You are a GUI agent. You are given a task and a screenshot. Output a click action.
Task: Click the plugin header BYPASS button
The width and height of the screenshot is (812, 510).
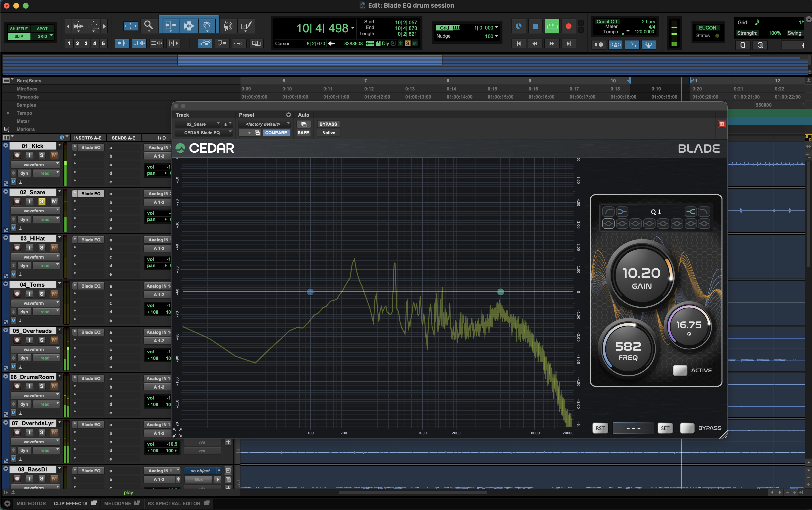coord(328,124)
